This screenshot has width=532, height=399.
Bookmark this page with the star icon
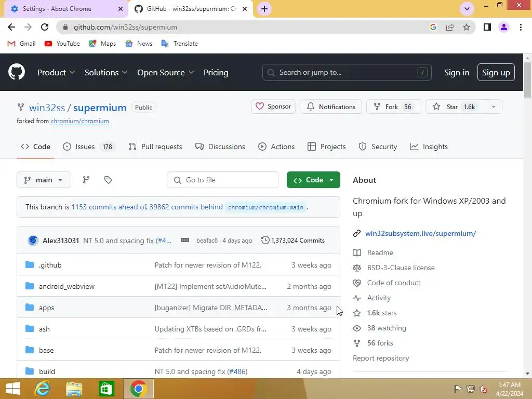(x=467, y=27)
